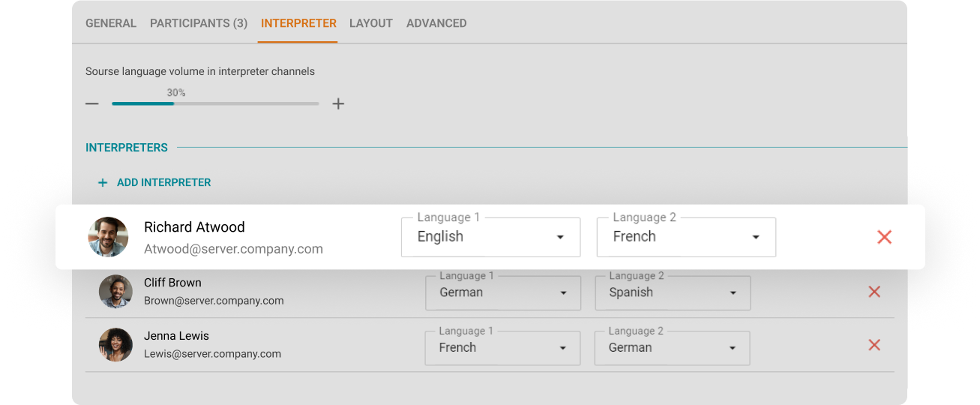Open the Participants (3) tab
Viewport: 980px width, 405px height.
[199, 23]
